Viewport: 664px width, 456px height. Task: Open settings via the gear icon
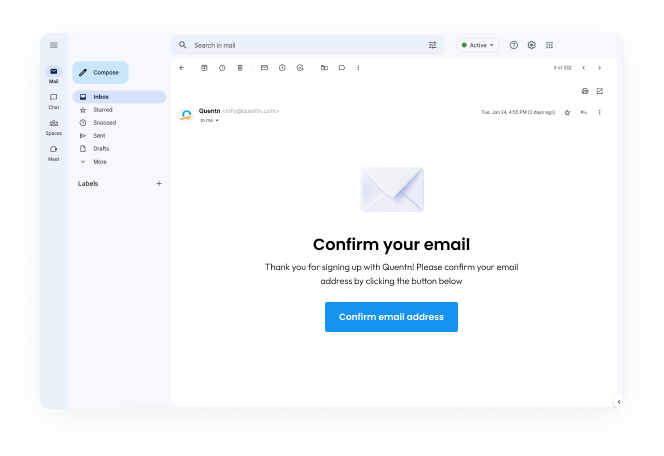click(531, 45)
